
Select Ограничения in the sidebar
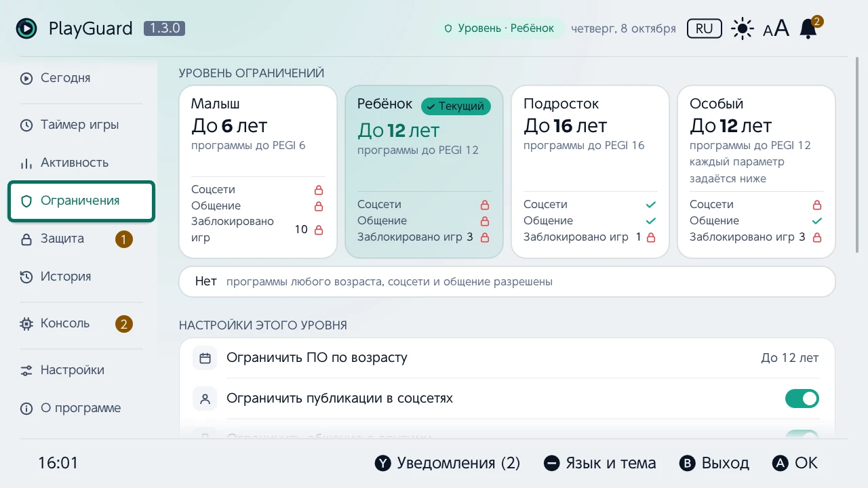(x=81, y=201)
